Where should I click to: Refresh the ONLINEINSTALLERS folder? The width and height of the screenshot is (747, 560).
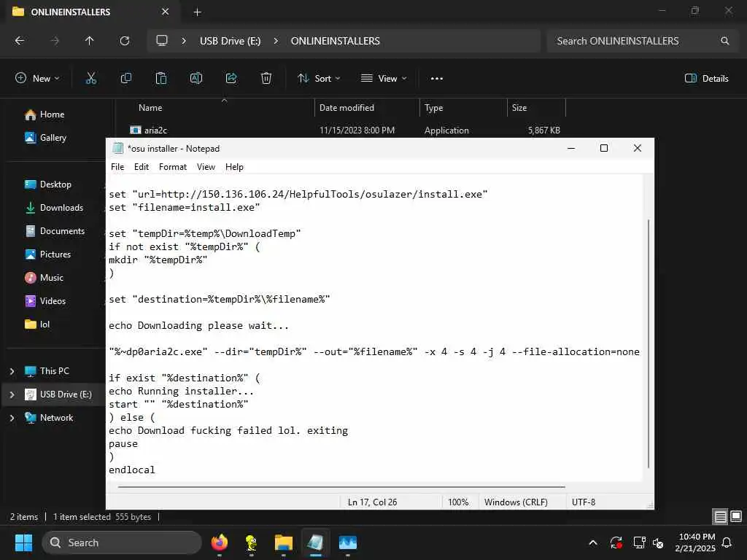coord(125,41)
